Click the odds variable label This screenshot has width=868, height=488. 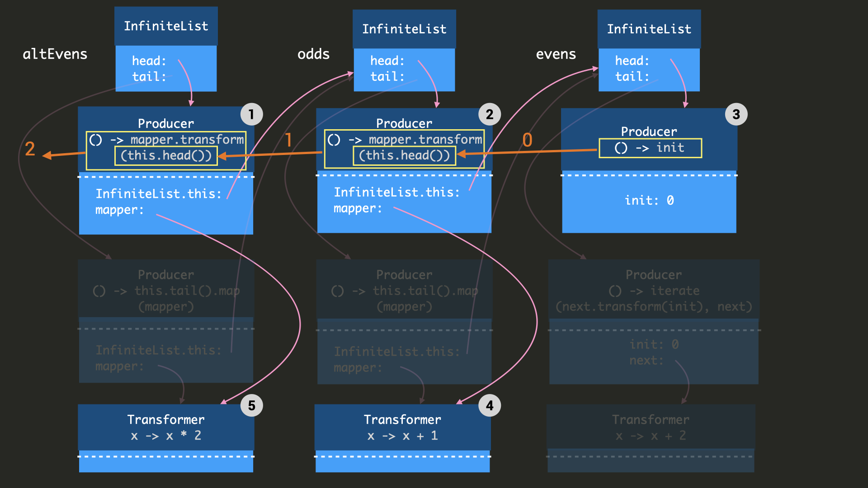pyautogui.click(x=313, y=54)
